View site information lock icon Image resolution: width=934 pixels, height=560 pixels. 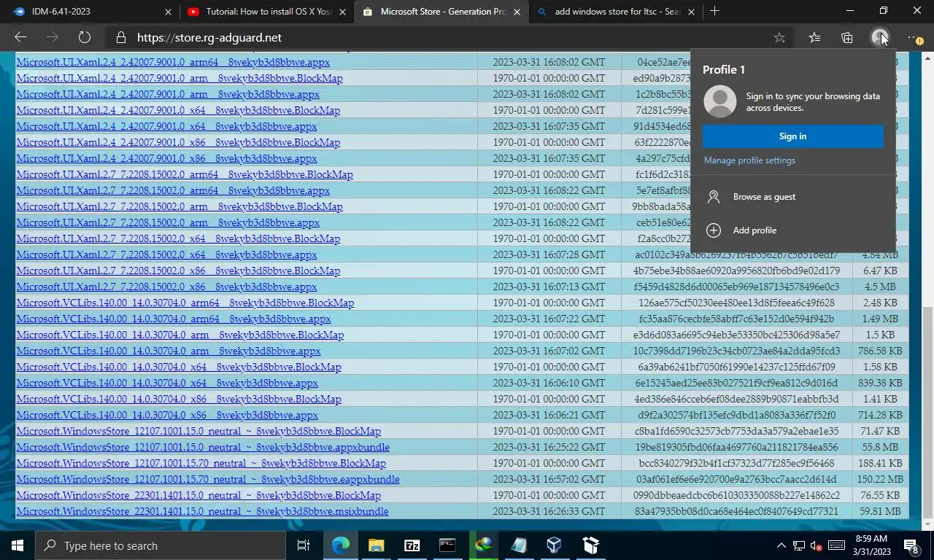tap(121, 37)
